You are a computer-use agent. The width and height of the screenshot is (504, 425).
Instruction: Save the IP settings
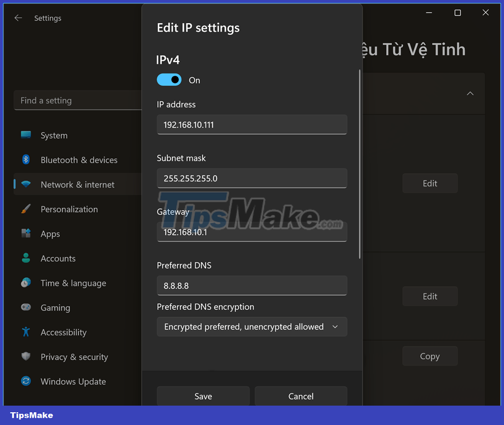[203, 396]
